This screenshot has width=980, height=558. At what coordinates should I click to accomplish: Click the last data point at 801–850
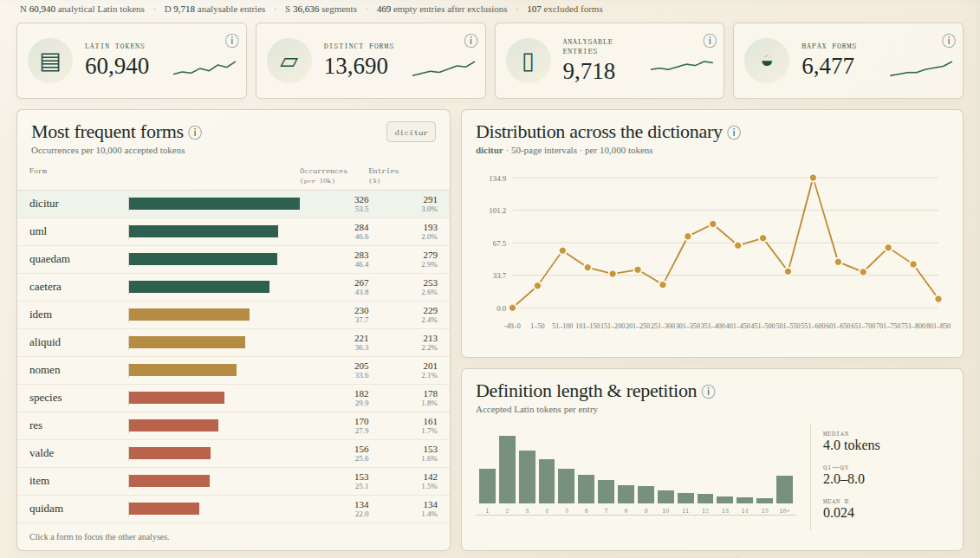pos(938,299)
